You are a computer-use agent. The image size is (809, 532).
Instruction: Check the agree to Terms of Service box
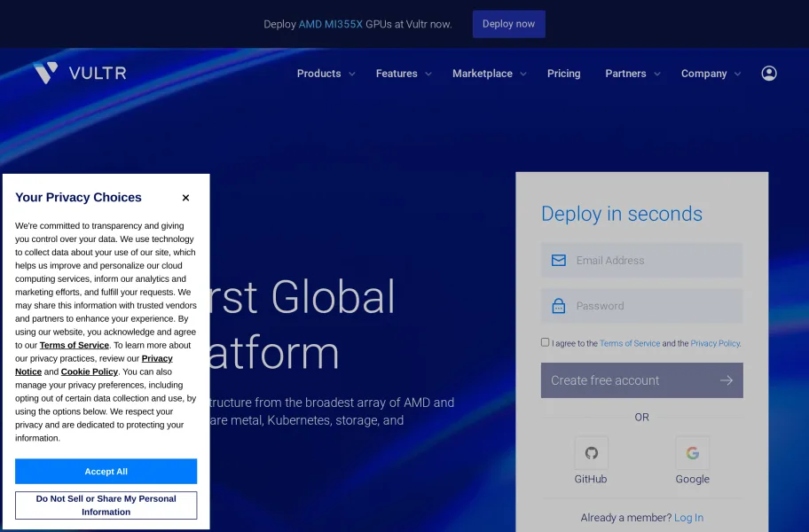coord(545,342)
